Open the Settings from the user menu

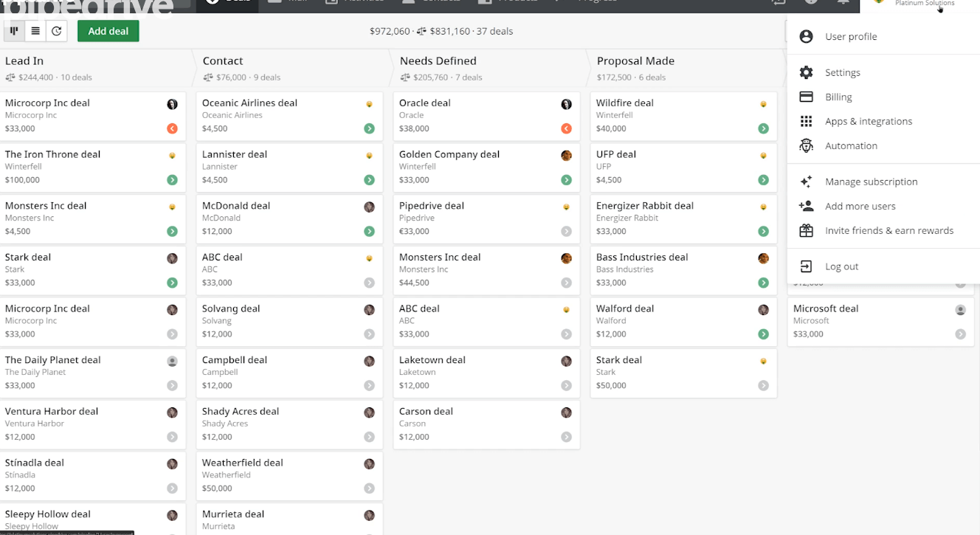[x=841, y=72]
